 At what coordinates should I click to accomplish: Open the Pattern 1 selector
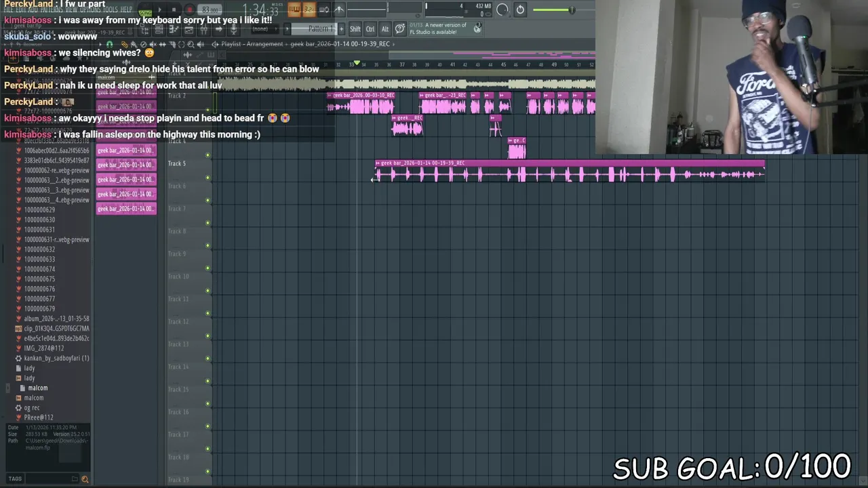[314, 28]
